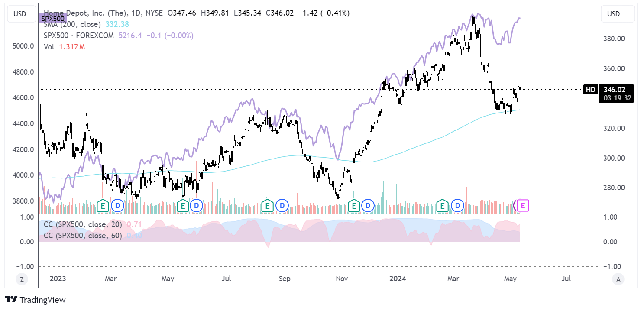Select the SMA (200, close) indicator legend
The height and width of the screenshot is (311, 644).
pos(72,24)
